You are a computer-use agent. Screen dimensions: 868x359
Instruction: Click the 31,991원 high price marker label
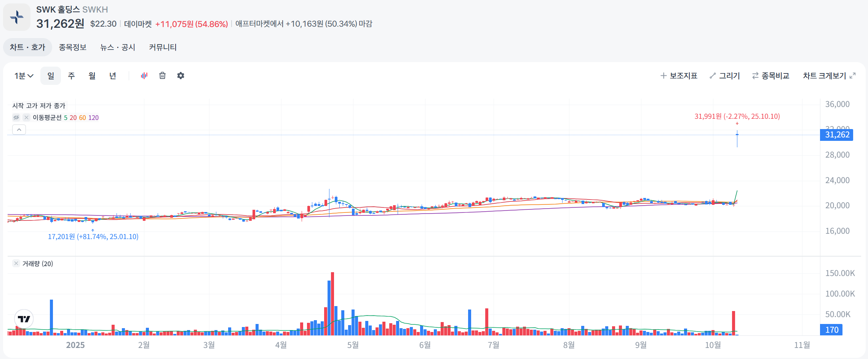click(737, 116)
